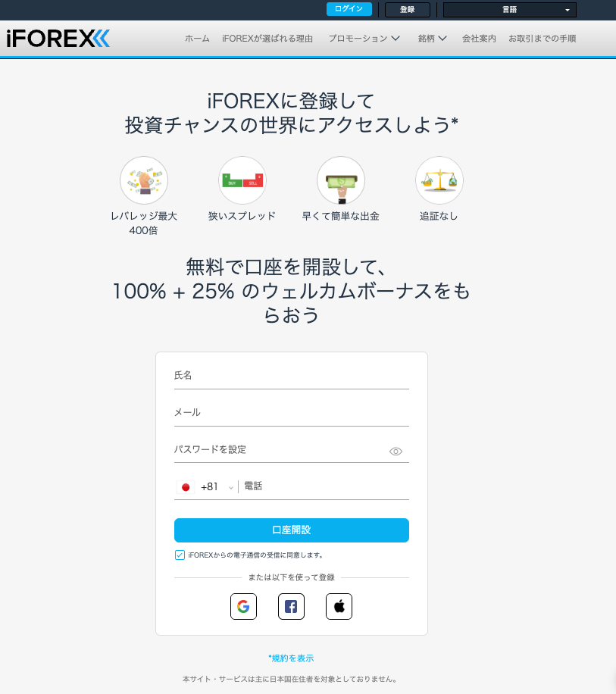Click the メール input field

pyautogui.click(x=291, y=412)
